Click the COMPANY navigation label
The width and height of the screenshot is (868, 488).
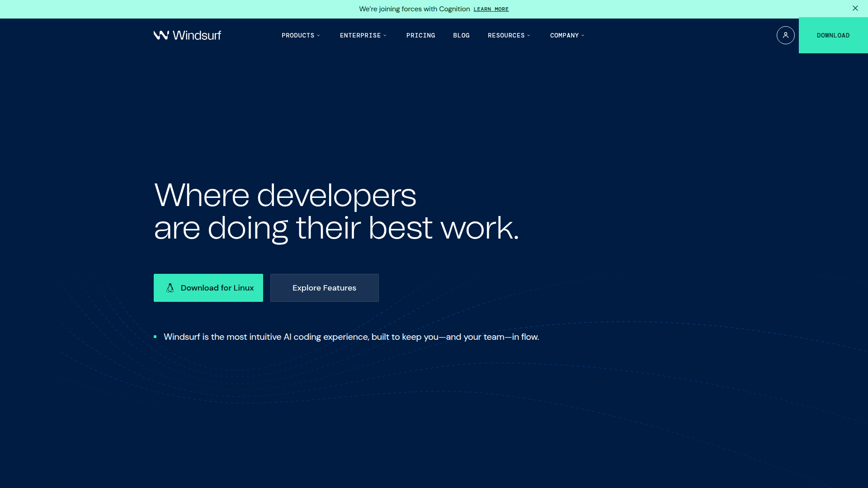pos(564,35)
